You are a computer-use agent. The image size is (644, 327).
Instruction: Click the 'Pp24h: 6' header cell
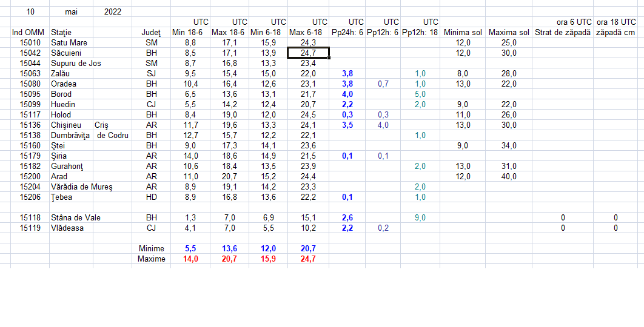347,33
